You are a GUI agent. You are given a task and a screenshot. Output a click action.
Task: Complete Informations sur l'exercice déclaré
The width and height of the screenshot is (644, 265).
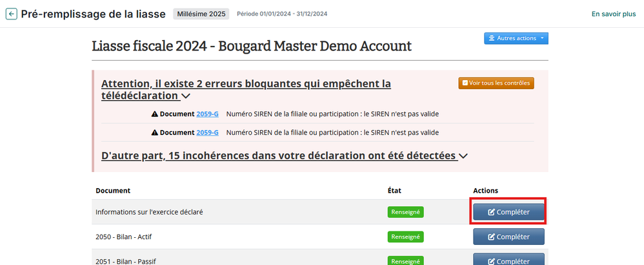[508, 212]
